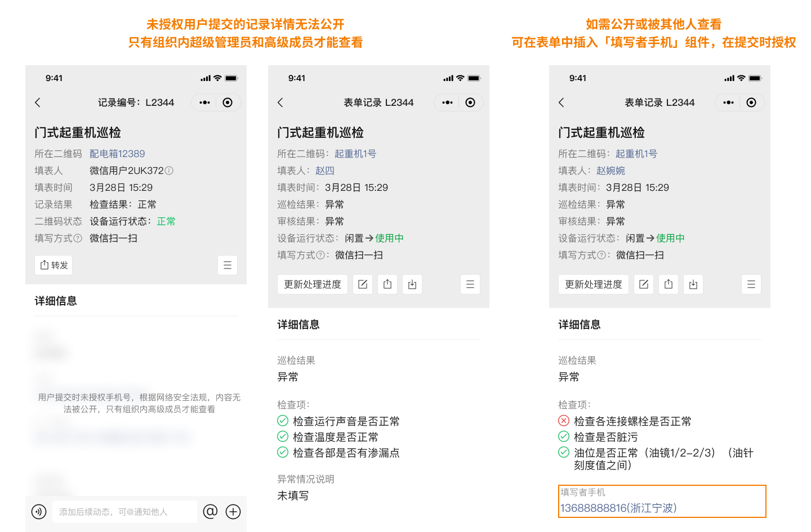Tap the back chevron on the left screen
Viewport: 811px width, 532px height.
pos(37,102)
